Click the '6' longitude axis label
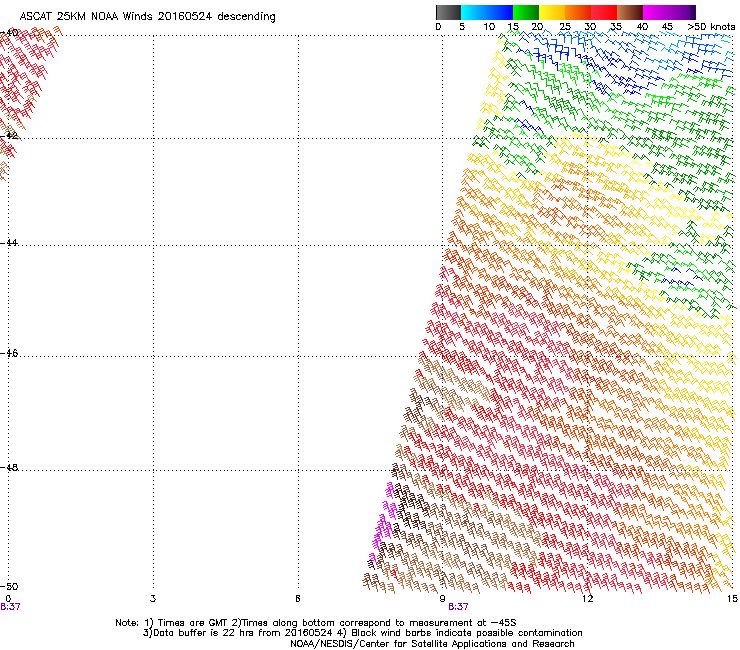740x650 pixels. coord(298,599)
